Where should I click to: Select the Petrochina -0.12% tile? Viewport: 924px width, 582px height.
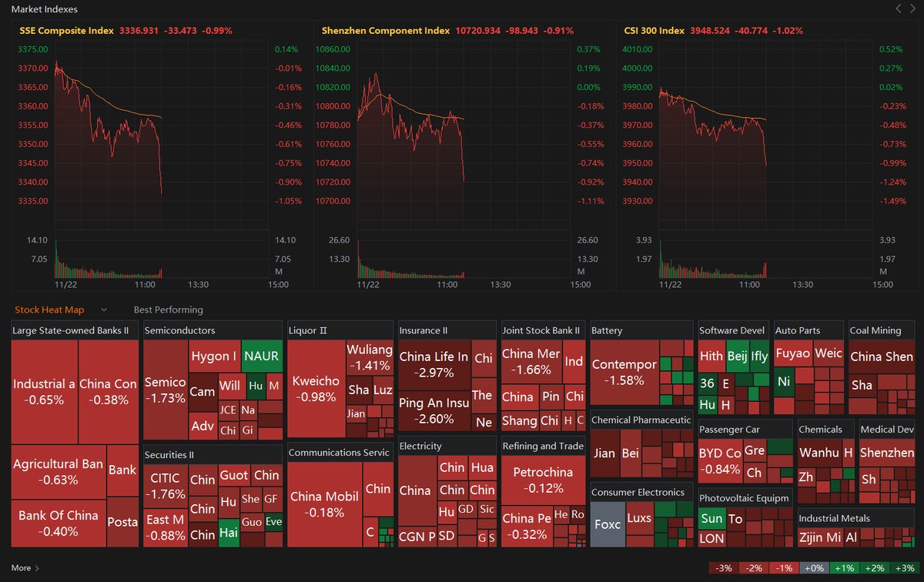click(x=543, y=480)
